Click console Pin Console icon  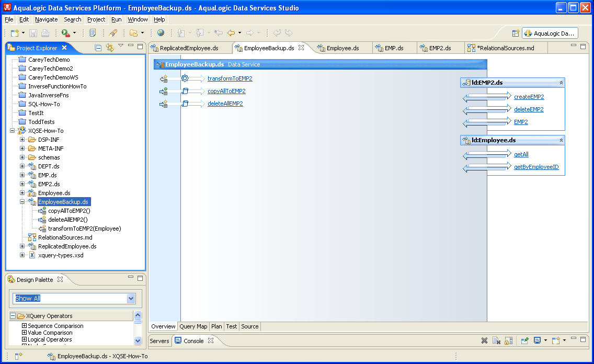click(x=524, y=340)
